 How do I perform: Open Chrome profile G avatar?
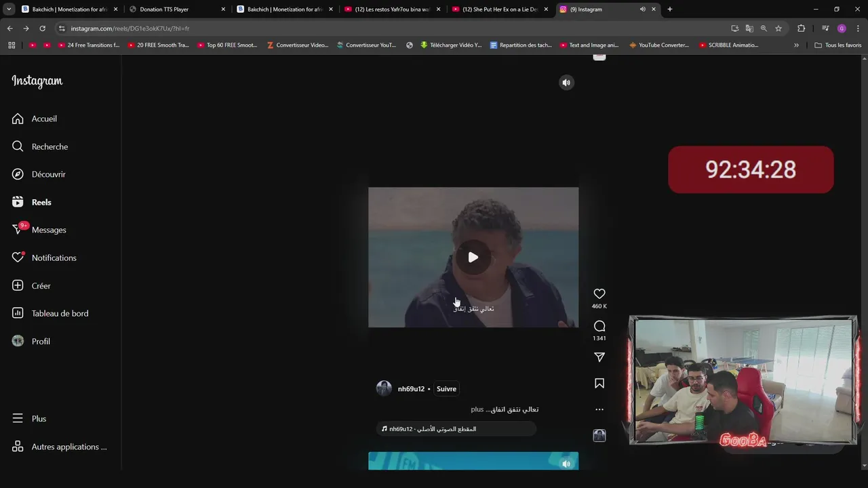842,28
